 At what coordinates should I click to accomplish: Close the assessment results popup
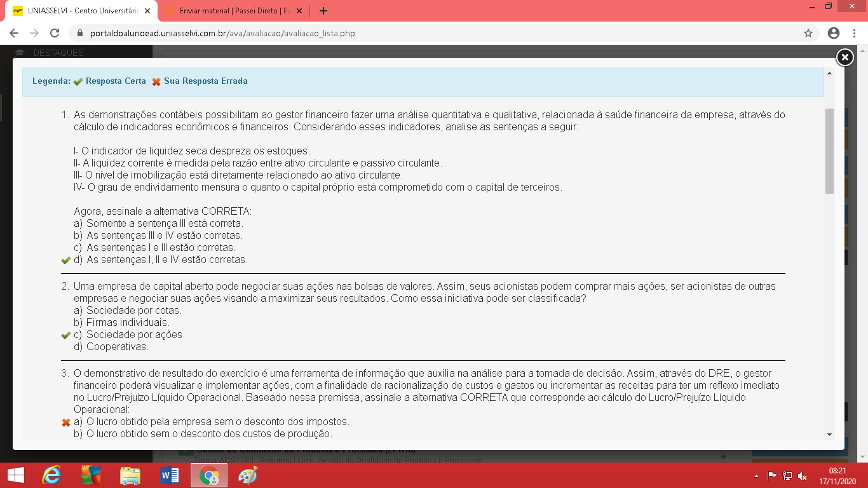coord(844,58)
